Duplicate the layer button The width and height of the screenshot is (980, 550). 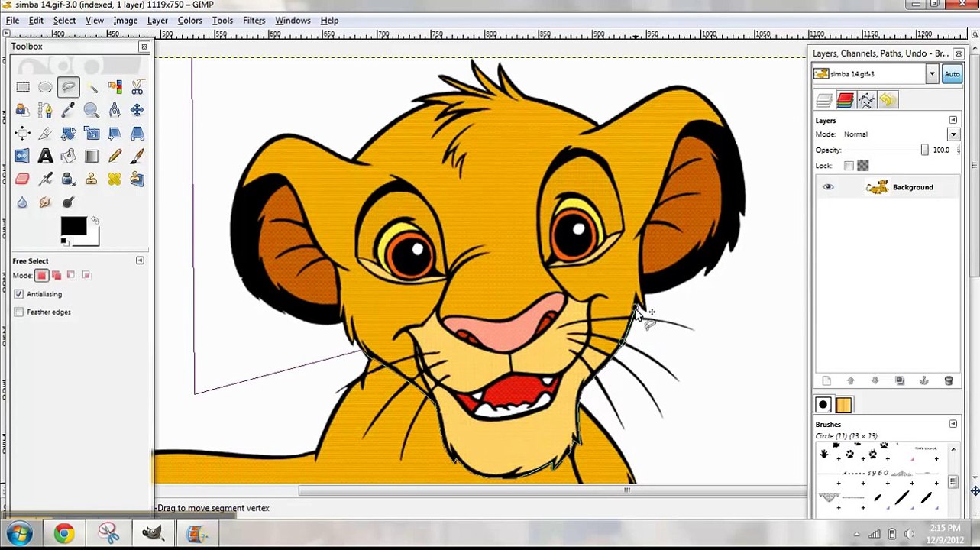pos(900,380)
